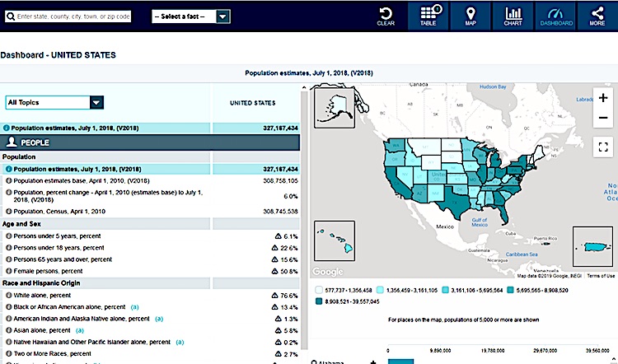Click info icon for Persons under 18 years
Screen dimensions: 618x364
coord(9,248)
